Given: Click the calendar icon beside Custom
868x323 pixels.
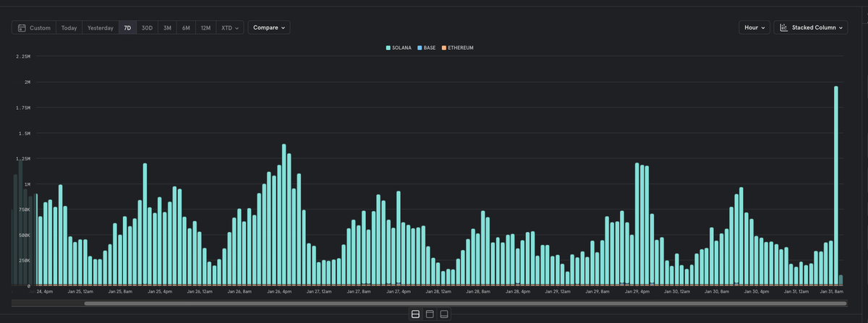Looking at the screenshot, I should click(22, 27).
